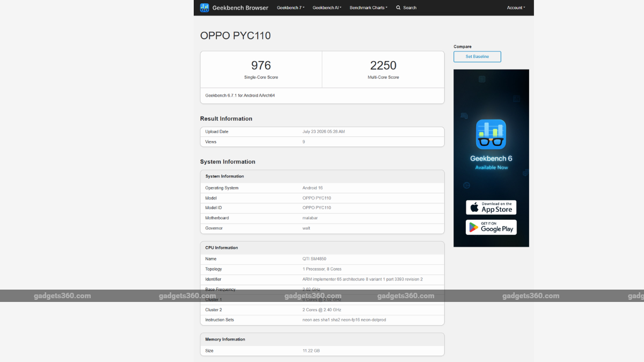Screen dimensions: 644x362
Task: Click the Compare label
Action: click(x=463, y=47)
